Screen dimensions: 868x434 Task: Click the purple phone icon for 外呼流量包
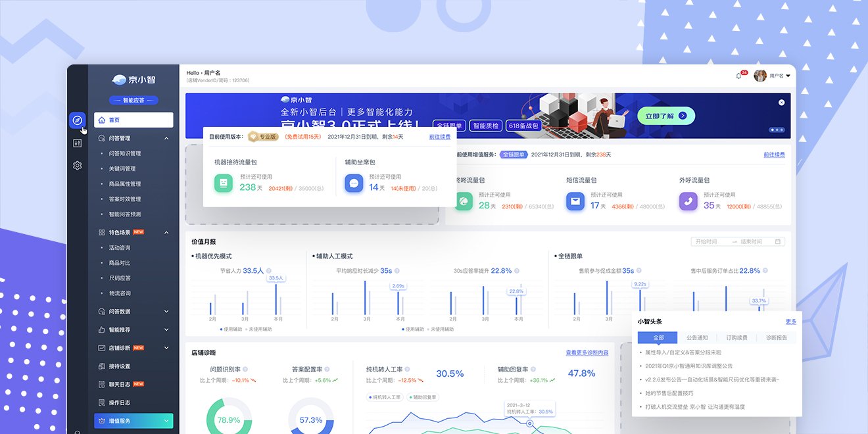(x=688, y=201)
